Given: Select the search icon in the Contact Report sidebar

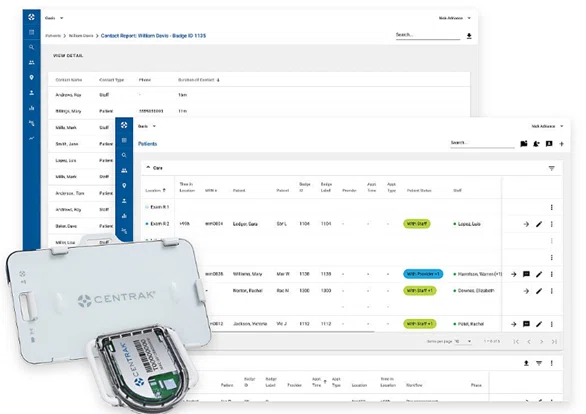Looking at the screenshot, I should [x=31, y=47].
